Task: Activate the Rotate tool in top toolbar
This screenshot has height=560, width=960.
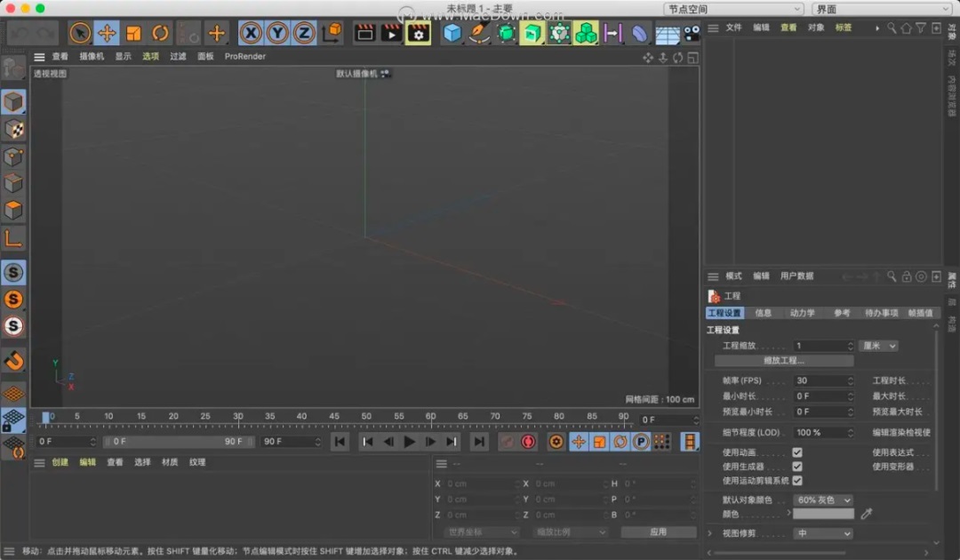Action: pos(160,33)
